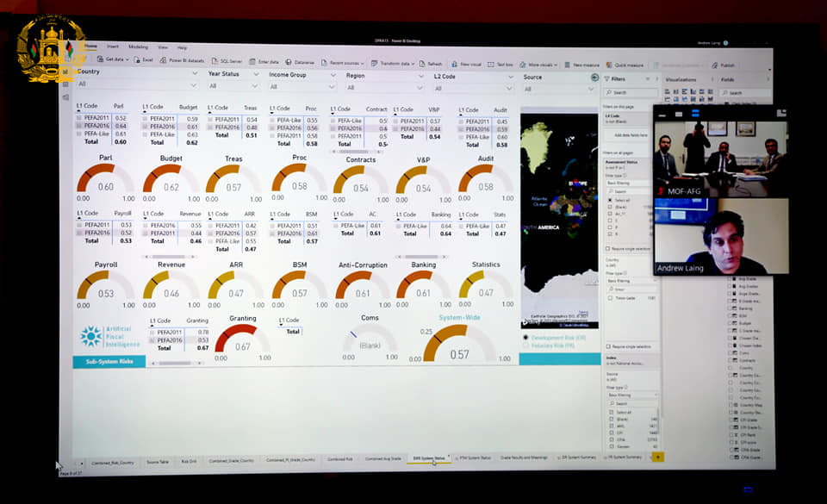Screen dimensions: 827x504
Task: Click the System-Wide gauge showing 0.57
Action: pyautogui.click(x=459, y=341)
